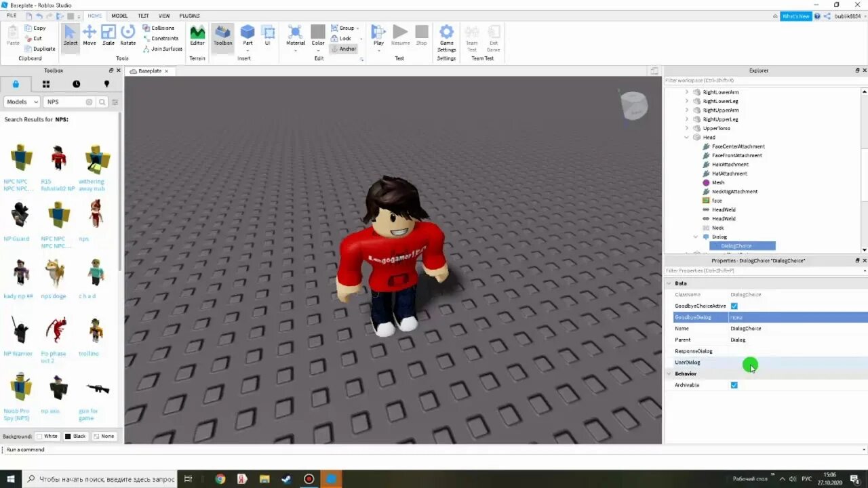The height and width of the screenshot is (488, 868).
Task: Open Toolbox Recent clock tab
Action: 76,84
